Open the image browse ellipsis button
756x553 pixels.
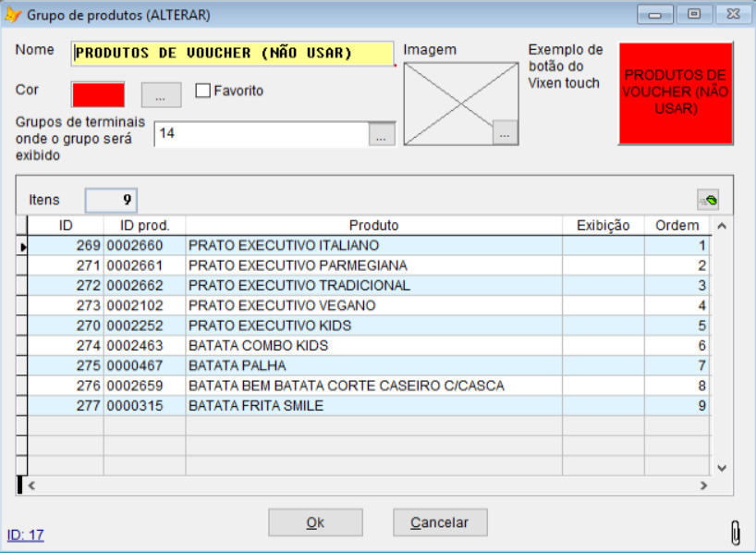(504, 133)
